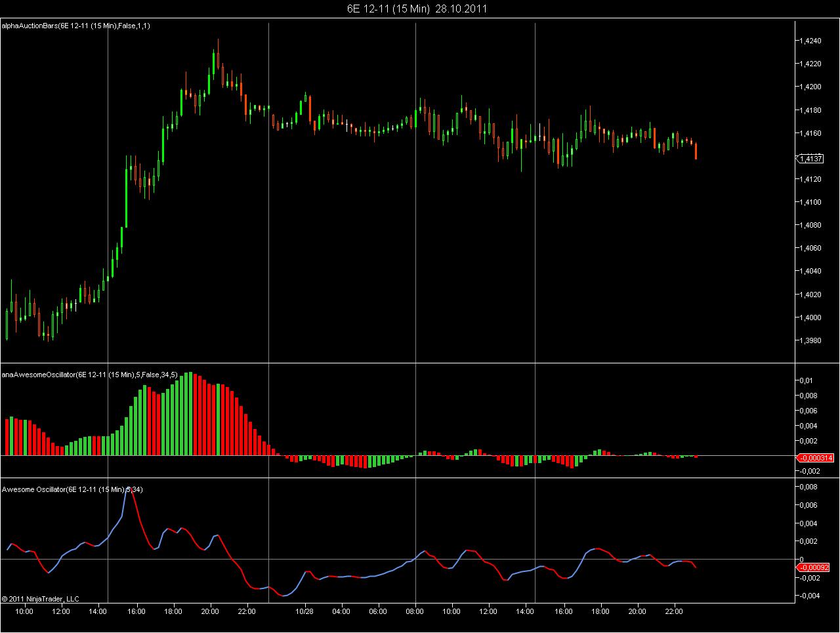Click the 1,4040 price axis label
Screen dimensions: 840x633
pyautogui.click(x=810, y=271)
